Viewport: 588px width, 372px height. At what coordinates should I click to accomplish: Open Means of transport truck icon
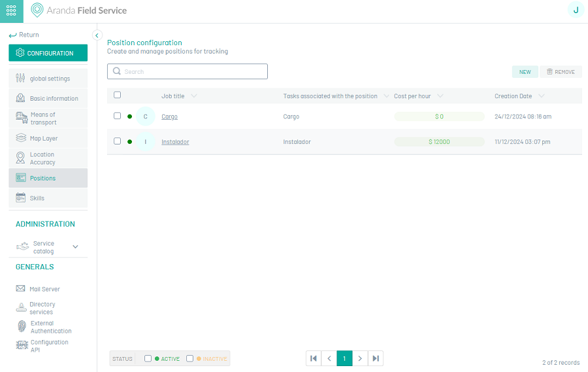pyautogui.click(x=22, y=118)
